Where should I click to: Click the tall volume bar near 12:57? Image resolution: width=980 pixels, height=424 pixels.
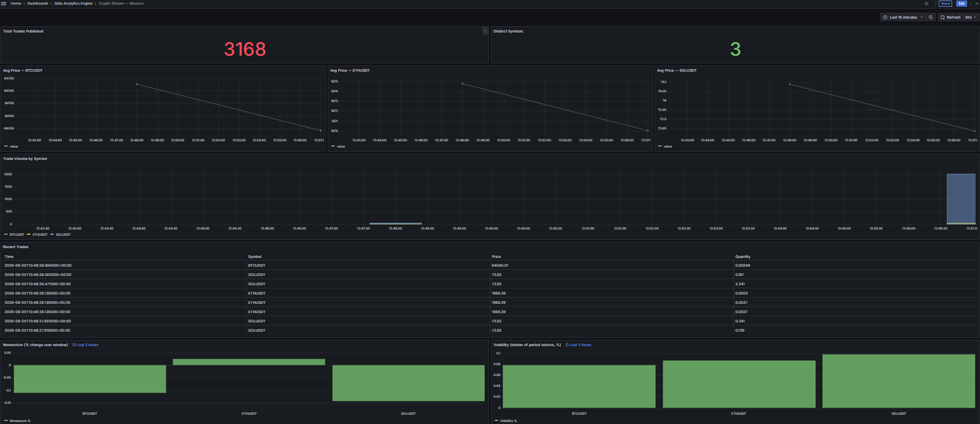961,199
